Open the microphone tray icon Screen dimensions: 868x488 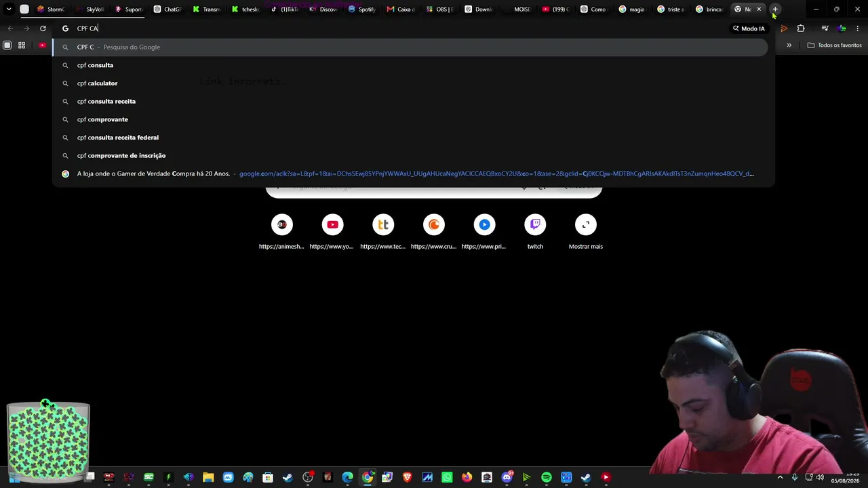pos(795,477)
